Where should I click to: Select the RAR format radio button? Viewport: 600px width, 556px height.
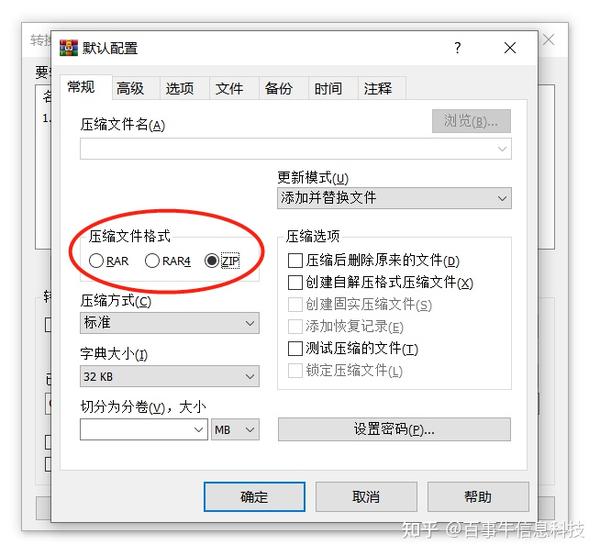pyautogui.click(x=96, y=261)
